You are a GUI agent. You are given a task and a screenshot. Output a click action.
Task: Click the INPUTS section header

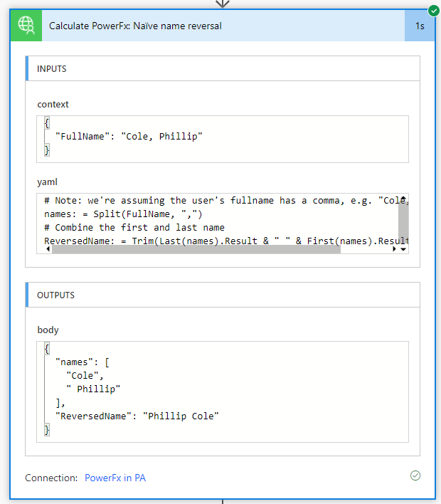223,68
